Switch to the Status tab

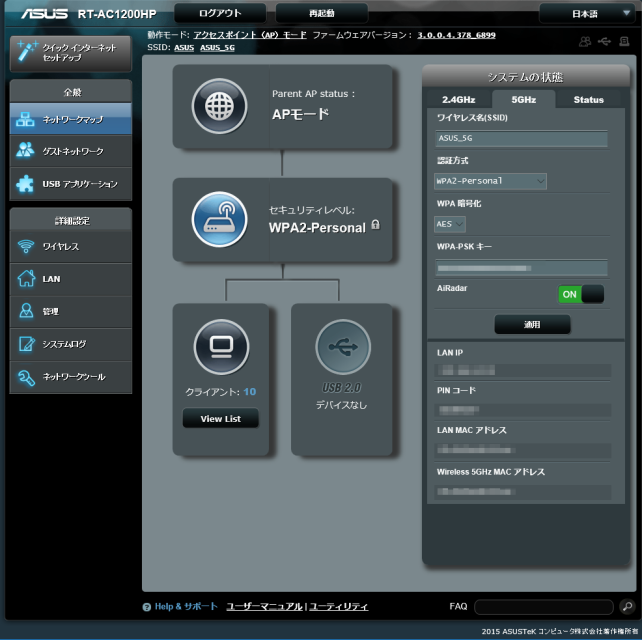(x=588, y=100)
